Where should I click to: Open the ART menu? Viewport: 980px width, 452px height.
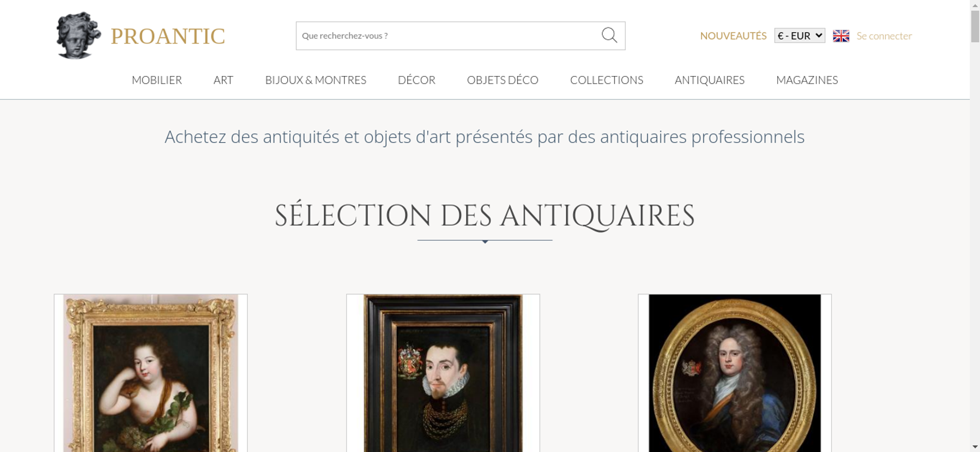tap(223, 80)
